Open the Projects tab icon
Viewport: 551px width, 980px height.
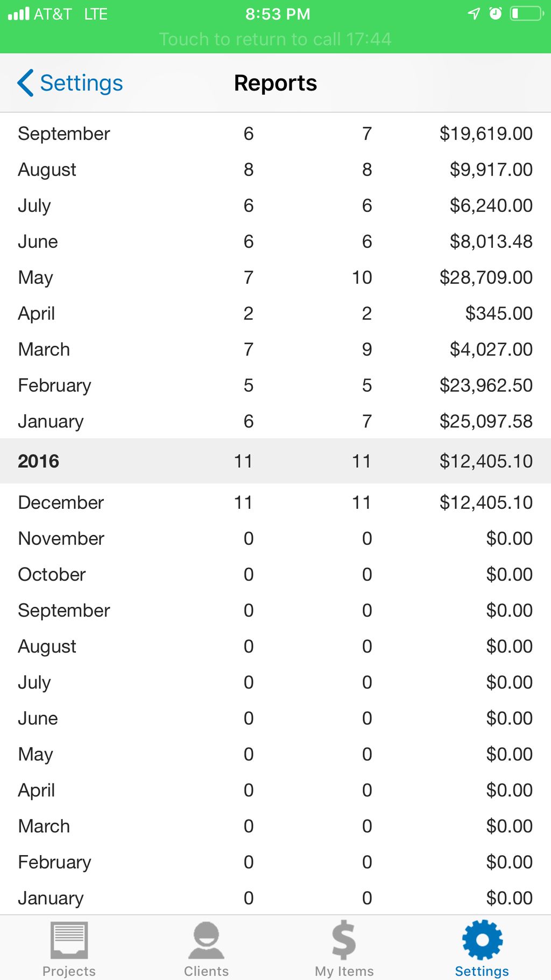click(69, 940)
